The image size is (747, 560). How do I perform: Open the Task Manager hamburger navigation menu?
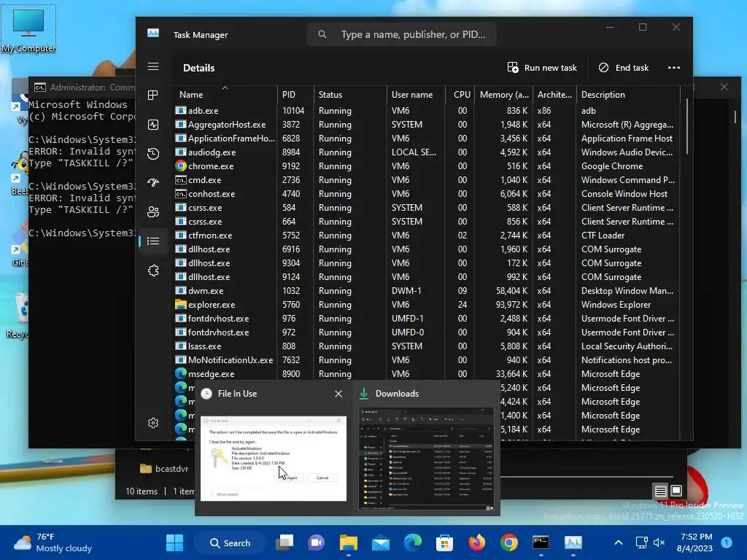click(153, 66)
